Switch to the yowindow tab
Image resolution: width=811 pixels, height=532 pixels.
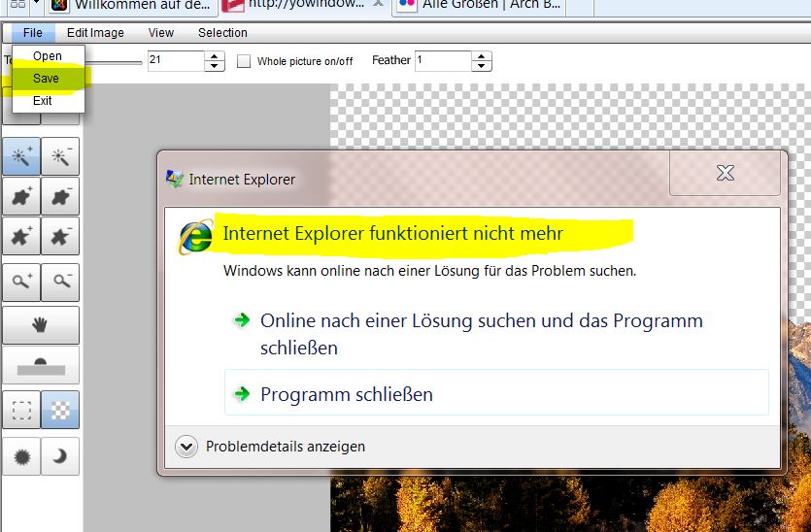click(306, 6)
